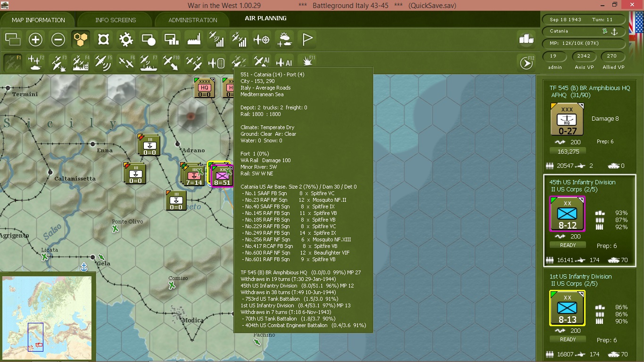Select the F4 city bombing mode icon
Viewport: 644px width, 362px height.
coord(81,62)
